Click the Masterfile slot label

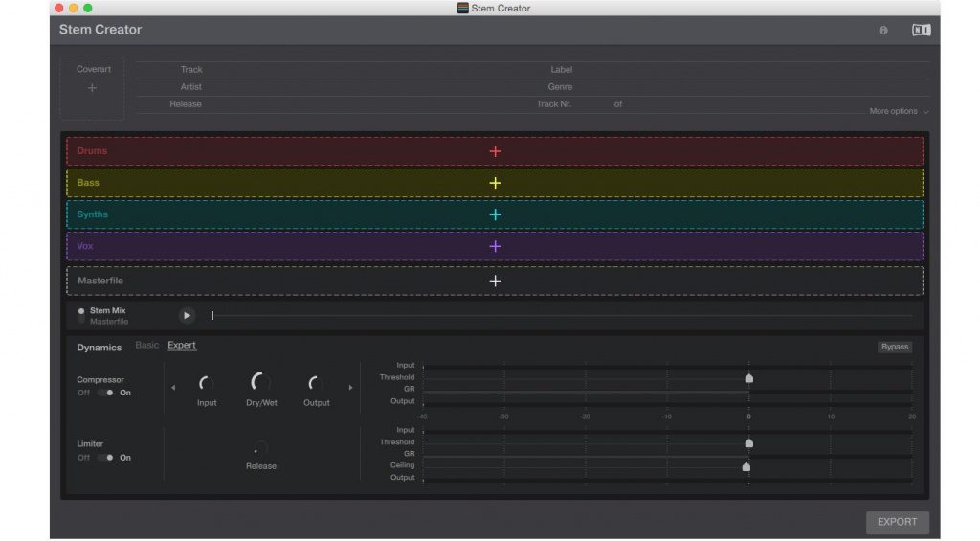pyautogui.click(x=100, y=281)
